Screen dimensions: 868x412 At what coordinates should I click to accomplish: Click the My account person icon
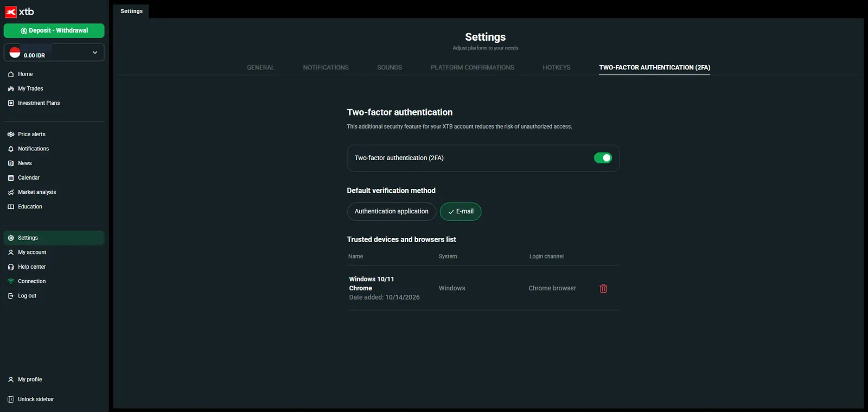11,252
